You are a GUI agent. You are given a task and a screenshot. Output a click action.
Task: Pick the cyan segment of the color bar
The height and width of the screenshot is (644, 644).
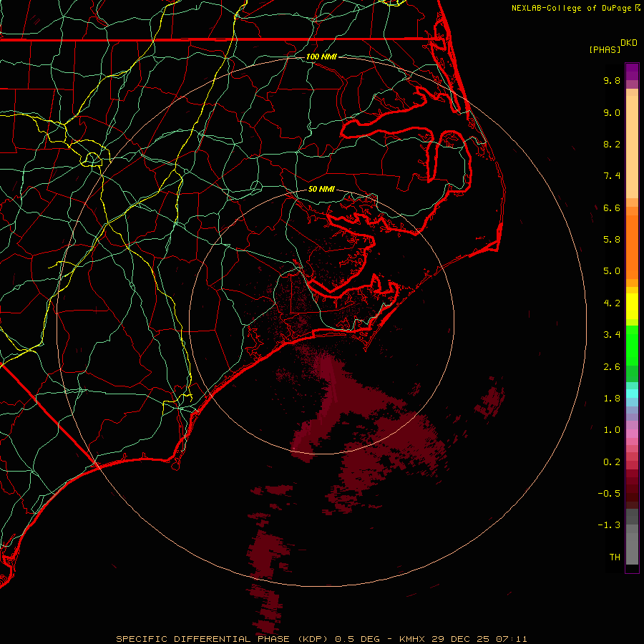pos(632,394)
